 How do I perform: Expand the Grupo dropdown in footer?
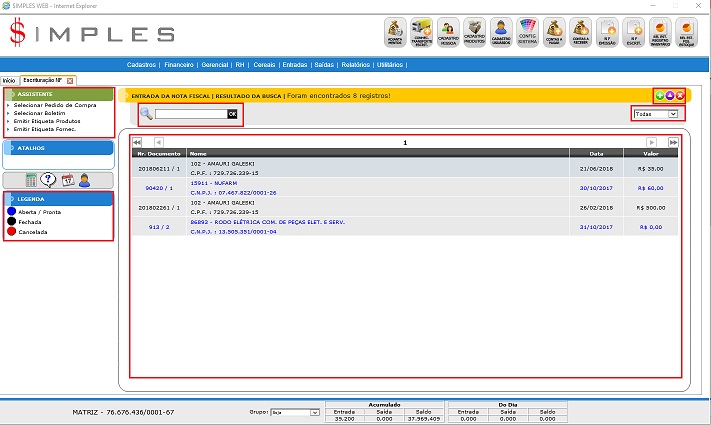(x=295, y=412)
